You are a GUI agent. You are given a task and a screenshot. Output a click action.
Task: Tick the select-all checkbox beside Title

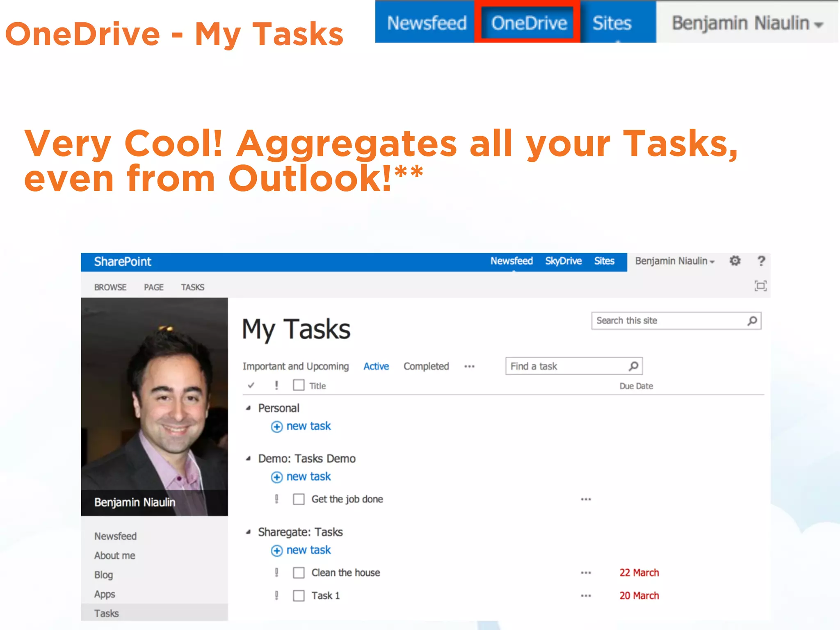pos(299,385)
